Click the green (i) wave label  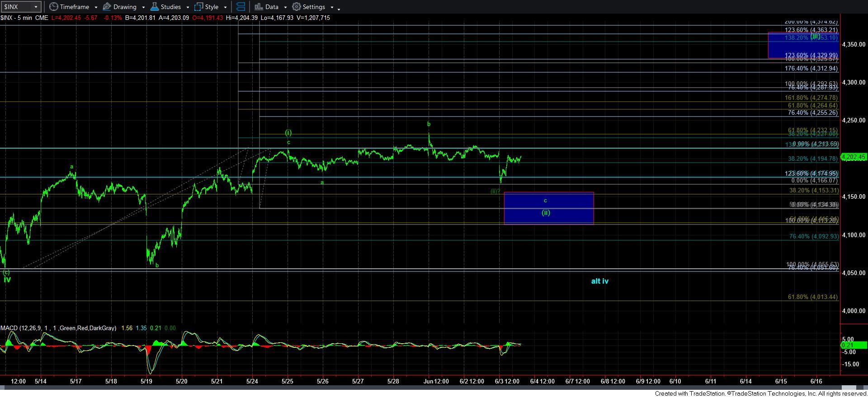(x=288, y=133)
